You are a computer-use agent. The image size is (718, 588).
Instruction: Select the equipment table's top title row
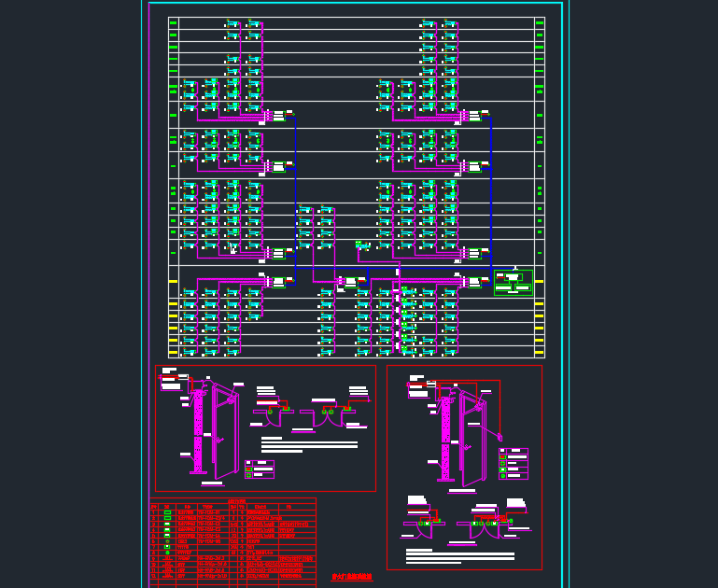click(233, 500)
